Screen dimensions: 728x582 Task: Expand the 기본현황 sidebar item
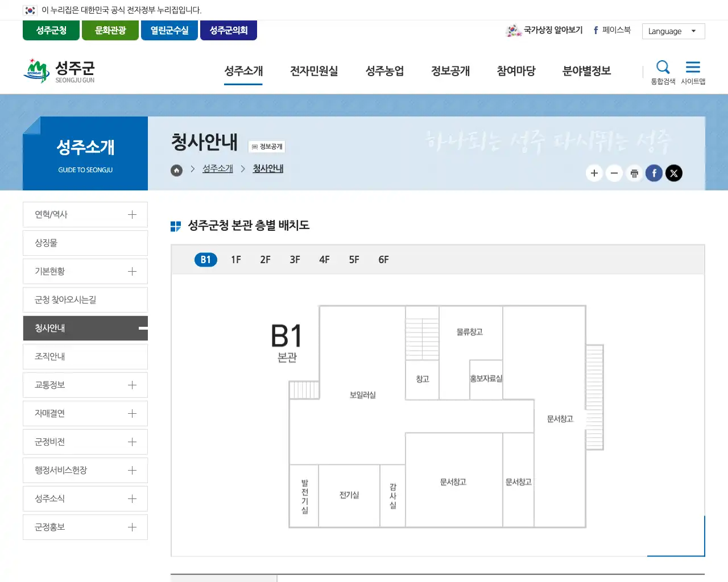tap(132, 271)
